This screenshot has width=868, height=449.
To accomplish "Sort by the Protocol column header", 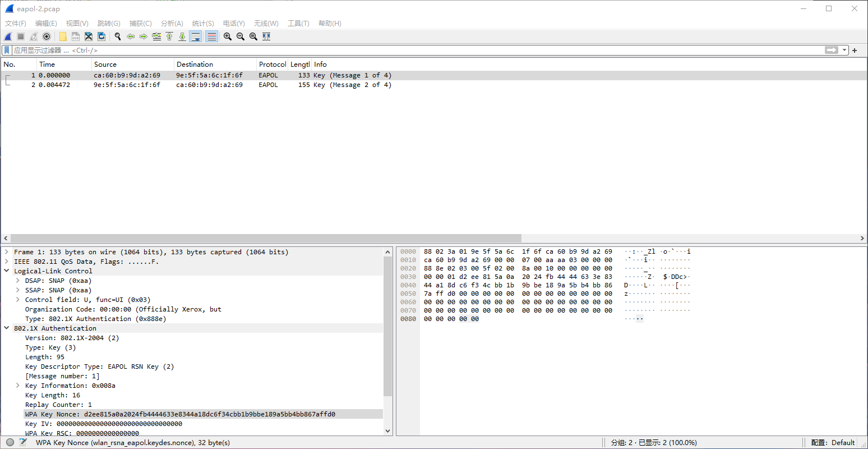I will point(273,65).
